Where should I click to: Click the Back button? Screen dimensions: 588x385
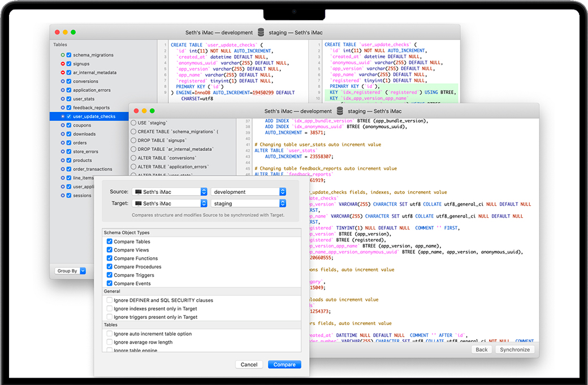481,349
